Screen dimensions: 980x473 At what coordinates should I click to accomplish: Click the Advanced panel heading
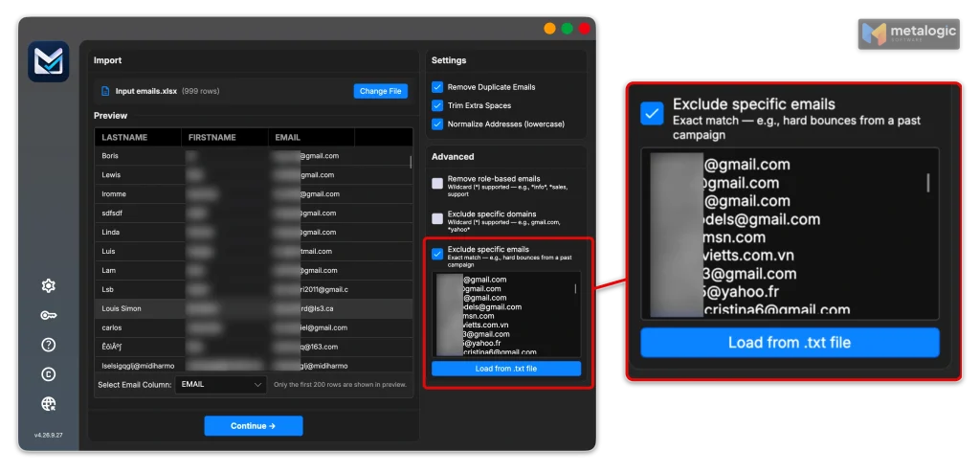453,156
